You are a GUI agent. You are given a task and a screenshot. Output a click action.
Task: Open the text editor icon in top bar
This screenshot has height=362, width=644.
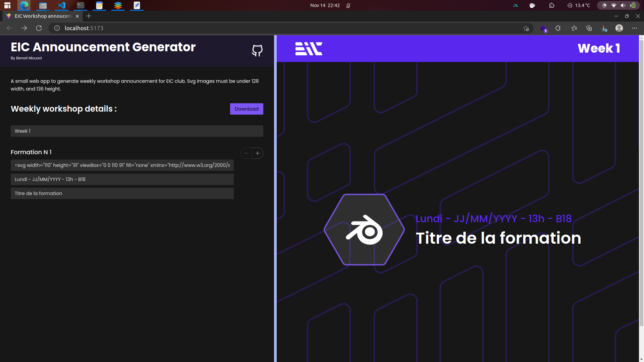click(137, 5)
